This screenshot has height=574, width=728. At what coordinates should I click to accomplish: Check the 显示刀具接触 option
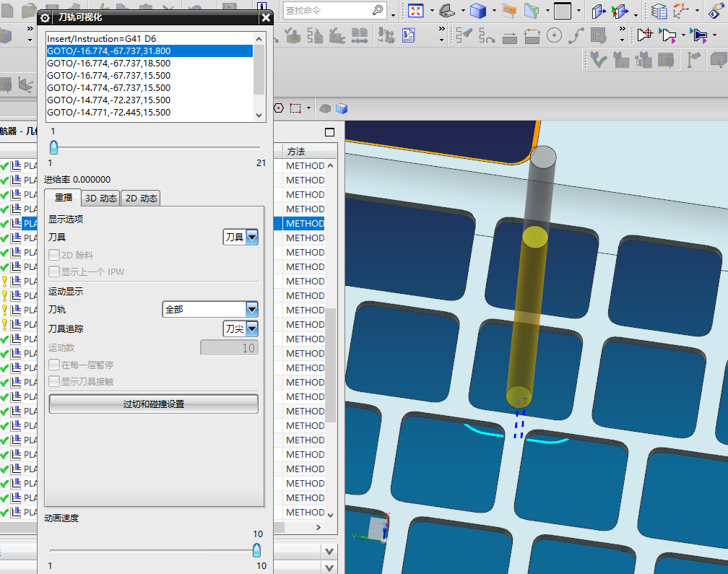pyautogui.click(x=54, y=381)
